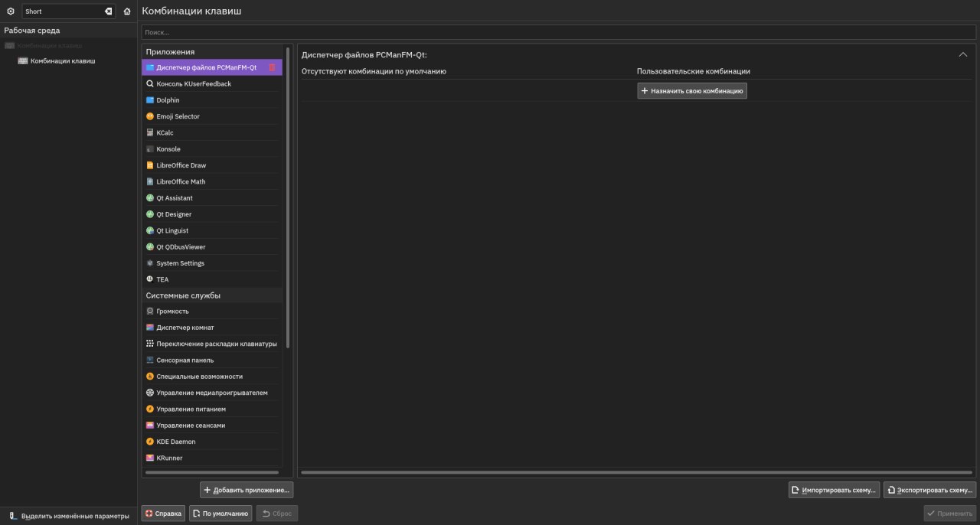Click the Приложения section header text

(x=170, y=52)
